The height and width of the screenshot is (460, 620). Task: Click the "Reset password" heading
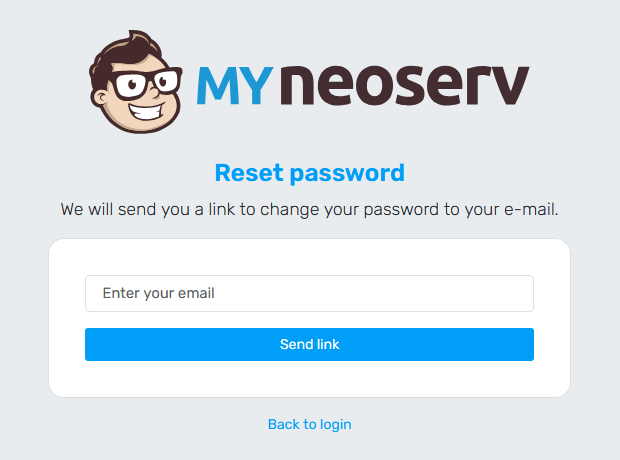(309, 173)
